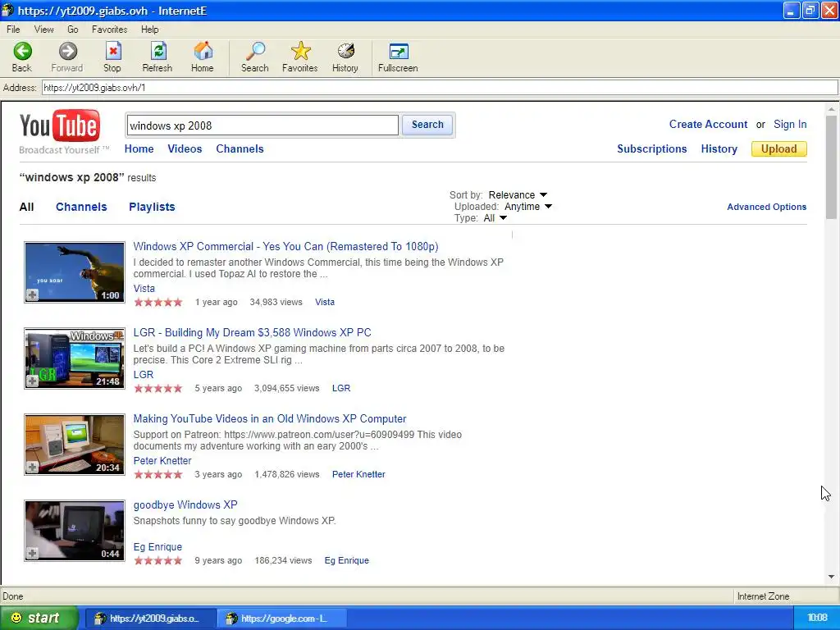The width and height of the screenshot is (840, 630).
Task: Open goodbye Windows XP video title
Action: coord(185,505)
